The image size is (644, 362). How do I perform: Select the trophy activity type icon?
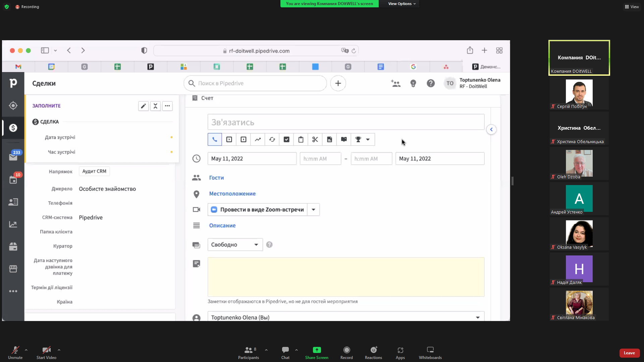pos(358,139)
